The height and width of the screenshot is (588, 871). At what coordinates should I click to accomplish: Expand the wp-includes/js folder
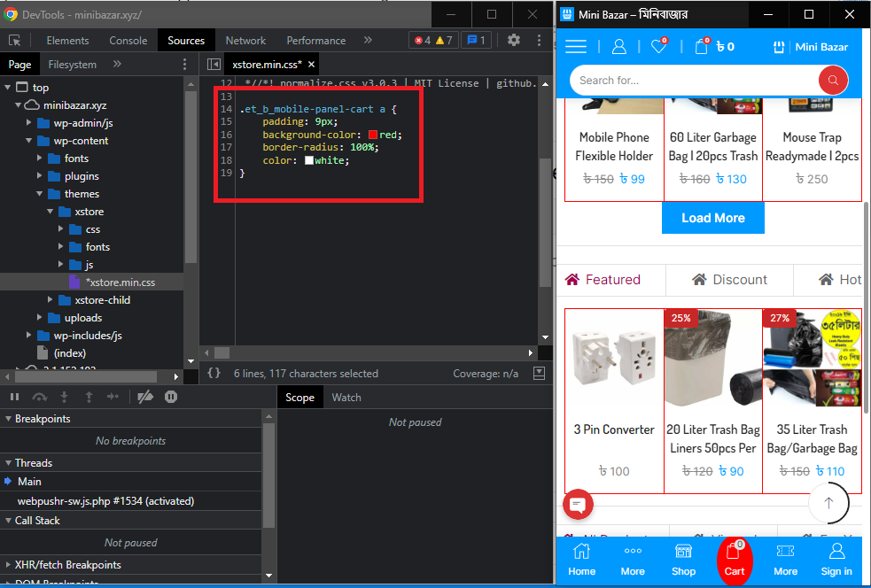29,336
